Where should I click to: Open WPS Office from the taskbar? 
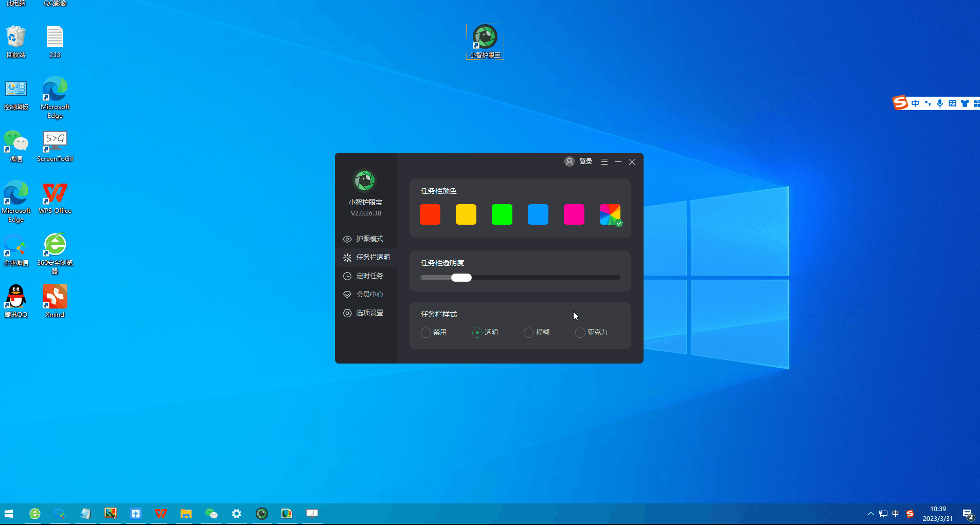(161, 514)
